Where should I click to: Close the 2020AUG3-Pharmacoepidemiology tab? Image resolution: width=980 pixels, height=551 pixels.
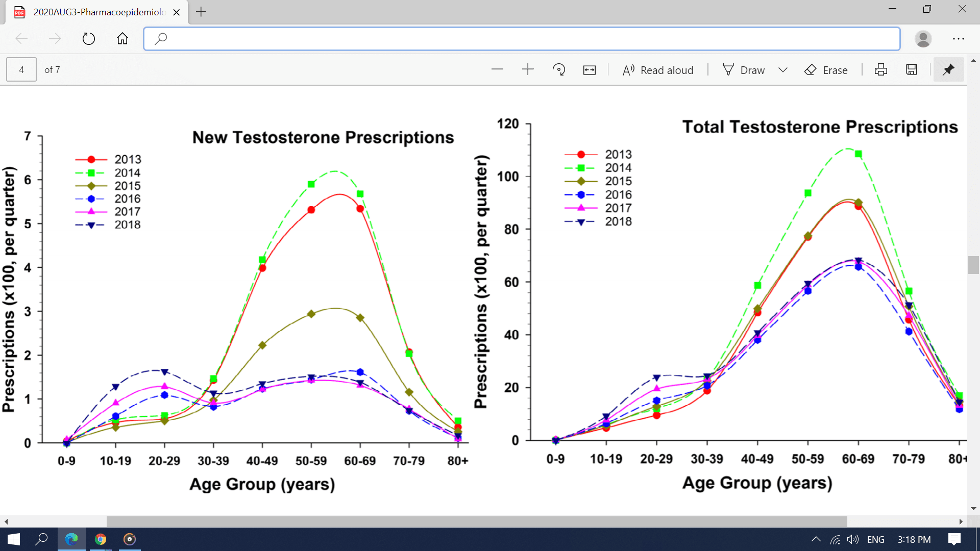coord(177,12)
